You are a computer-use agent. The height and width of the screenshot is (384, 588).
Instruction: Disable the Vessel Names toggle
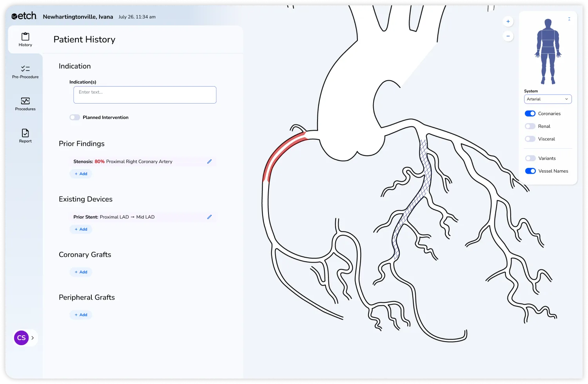coord(530,171)
